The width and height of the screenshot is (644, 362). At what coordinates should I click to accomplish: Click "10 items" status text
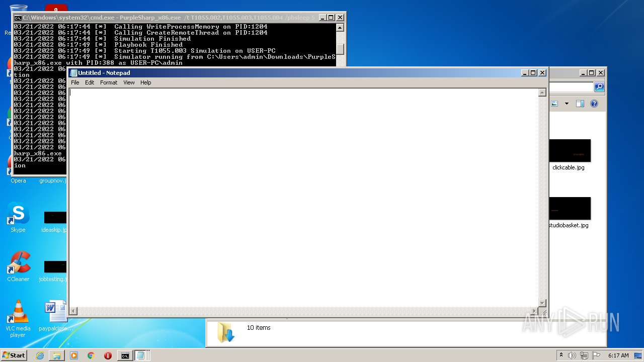tap(259, 327)
